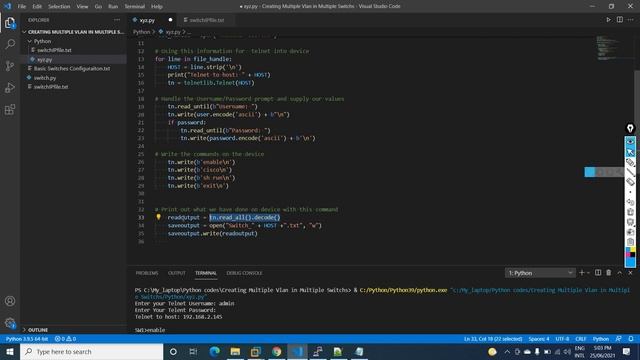Select Python 3.9.5 64-bit interpreter
Image resolution: width=640 pixels, height=360 pixels.
(27, 339)
